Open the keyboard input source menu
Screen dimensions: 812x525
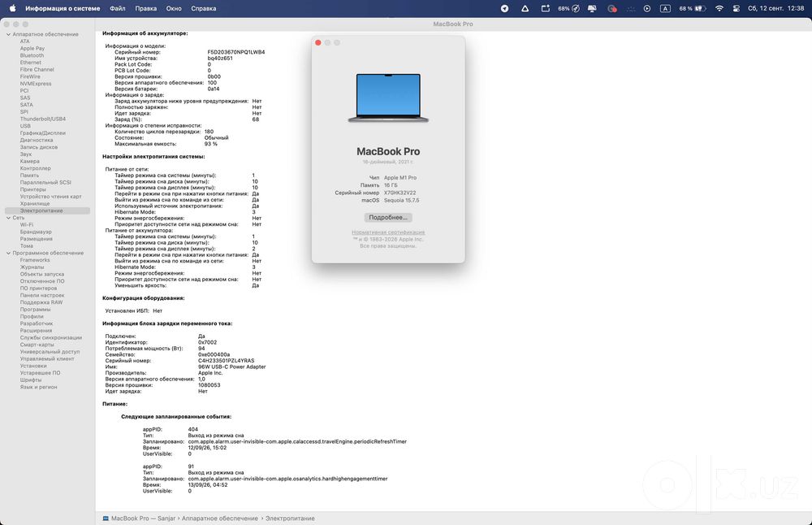[x=666, y=8]
